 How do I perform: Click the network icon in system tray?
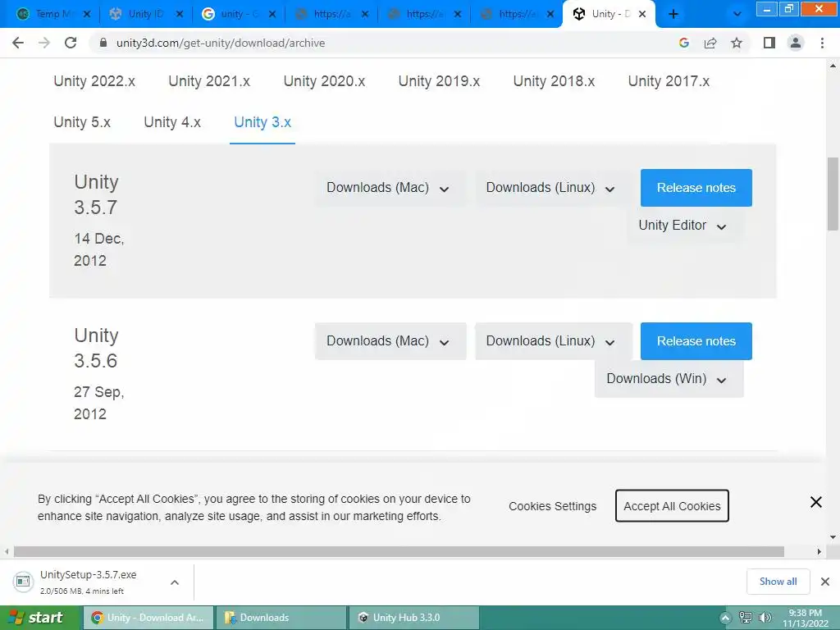pyautogui.click(x=745, y=618)
